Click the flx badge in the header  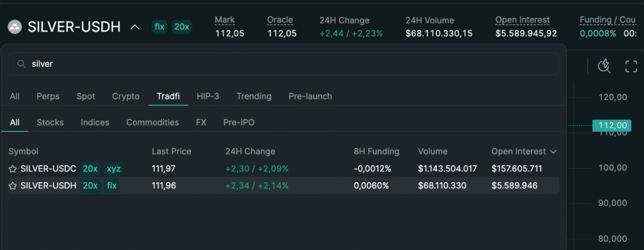[x=159, y=27]
